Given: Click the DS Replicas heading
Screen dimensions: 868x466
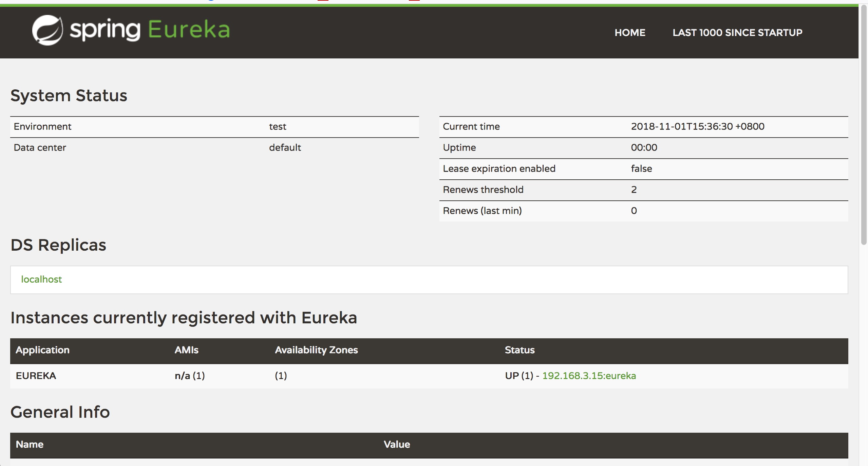Looking at the screenshot, I should [58, 245].
